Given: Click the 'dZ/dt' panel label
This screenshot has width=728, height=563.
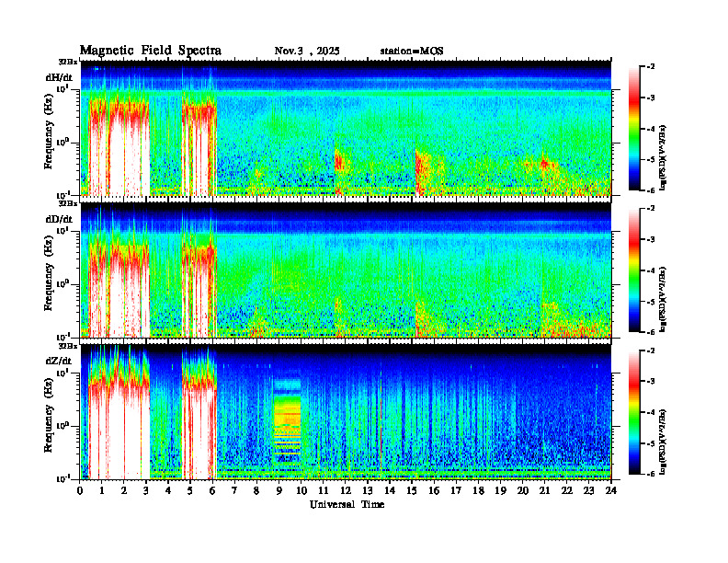Looking at the screenshot, I should tap(59, 361).
